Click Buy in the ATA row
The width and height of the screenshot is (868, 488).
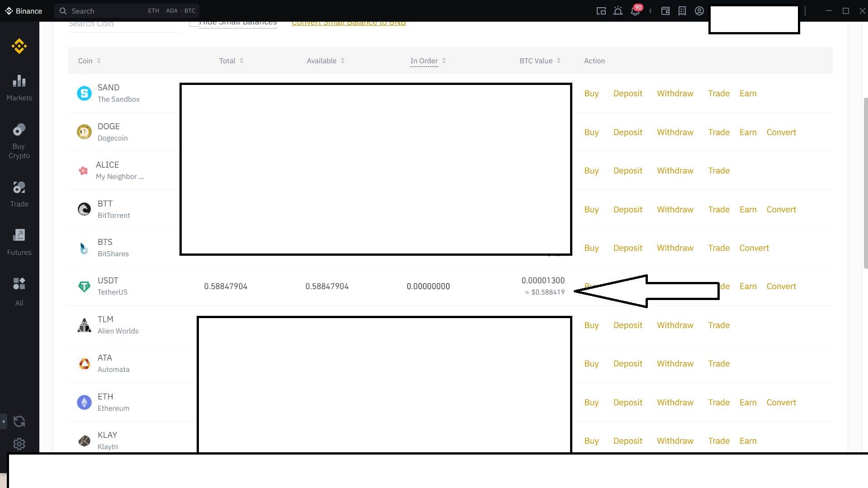591,364
